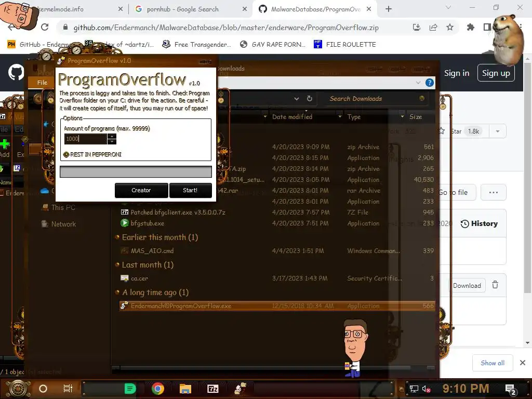Click the ProgramOverflow progress bar

point(136,171)
